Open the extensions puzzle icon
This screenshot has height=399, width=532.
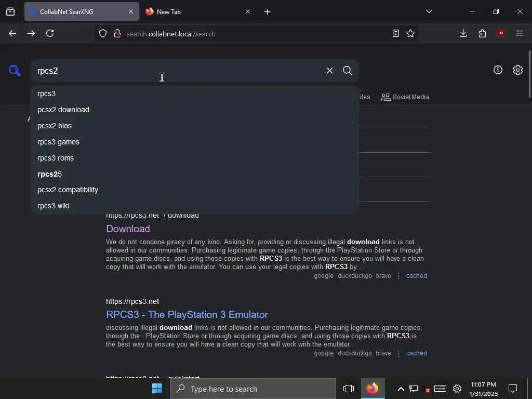pyautogui.click(x=482, y=33)
